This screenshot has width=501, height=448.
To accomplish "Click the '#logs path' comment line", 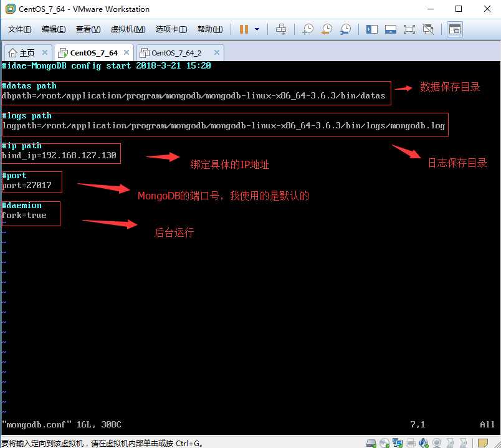I will tap(27, 116).
